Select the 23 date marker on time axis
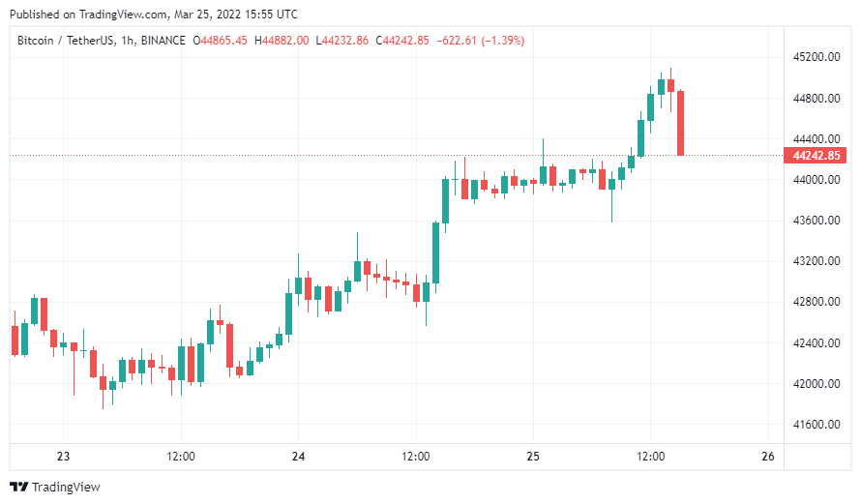This screenshot has height=504, width=861. (x=63, y=457)
